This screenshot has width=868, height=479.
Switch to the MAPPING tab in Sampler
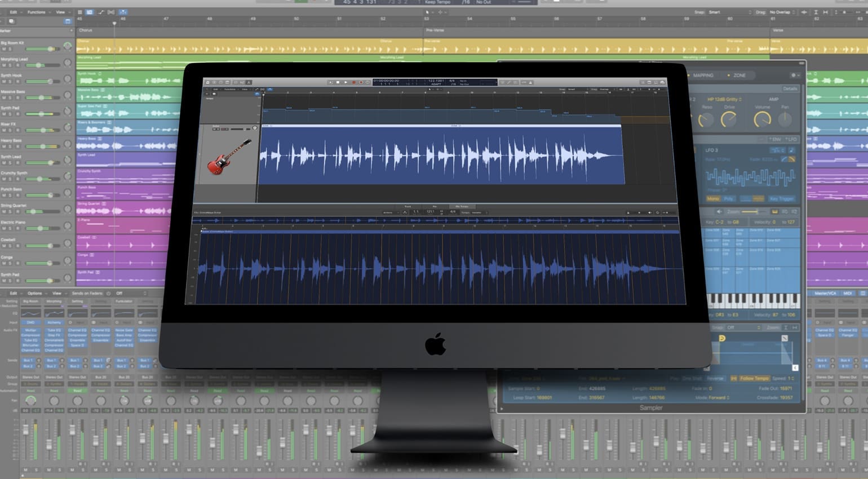[703, 75]
